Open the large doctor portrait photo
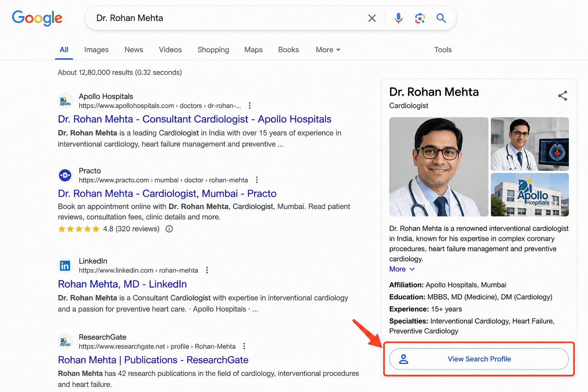 pos(439,167)
